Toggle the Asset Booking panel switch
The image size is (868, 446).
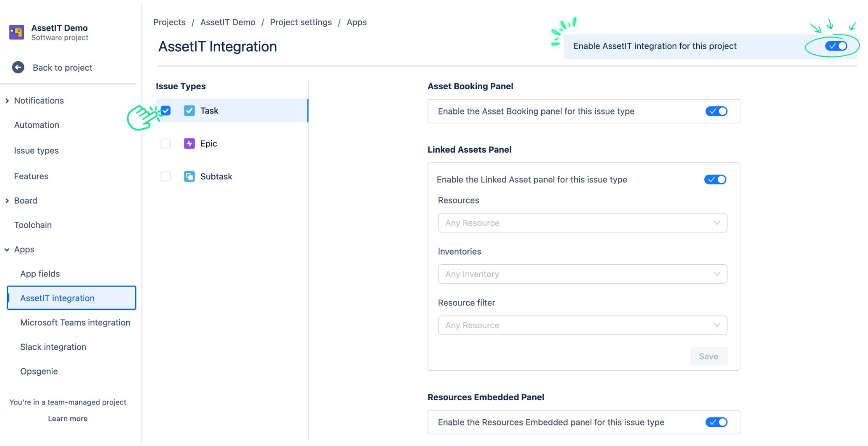[716, 111]
